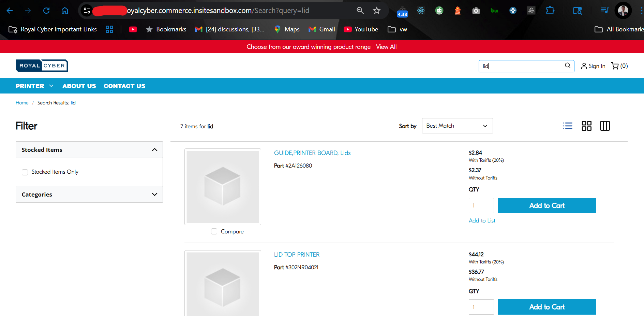Image resolution: width=644 pixels, height=316 pixels.
Task: Click the QTY field for first product
Action: (x=481, y=205)
